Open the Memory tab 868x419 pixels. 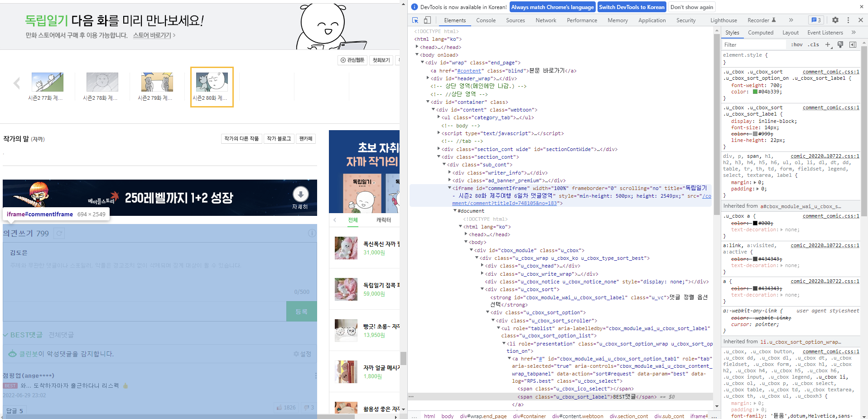point(617,20)
